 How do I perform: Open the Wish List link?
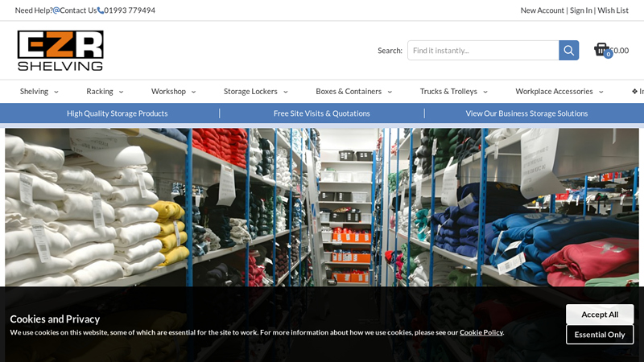pos(613,10)
